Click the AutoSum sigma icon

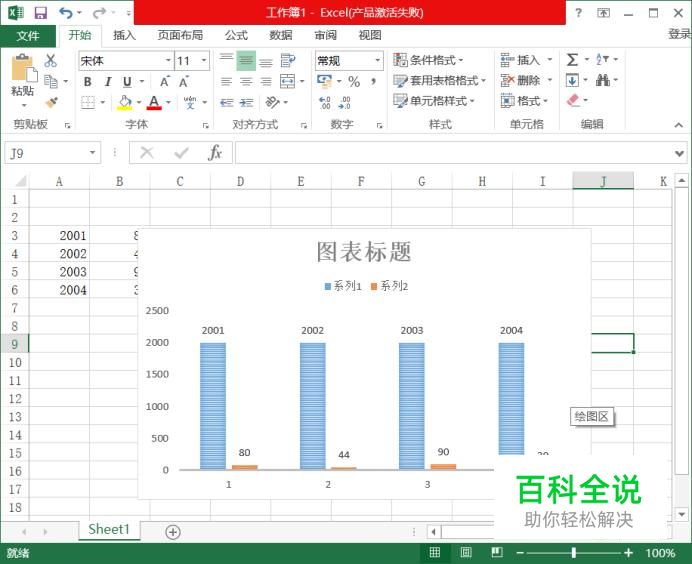point(572,60)
